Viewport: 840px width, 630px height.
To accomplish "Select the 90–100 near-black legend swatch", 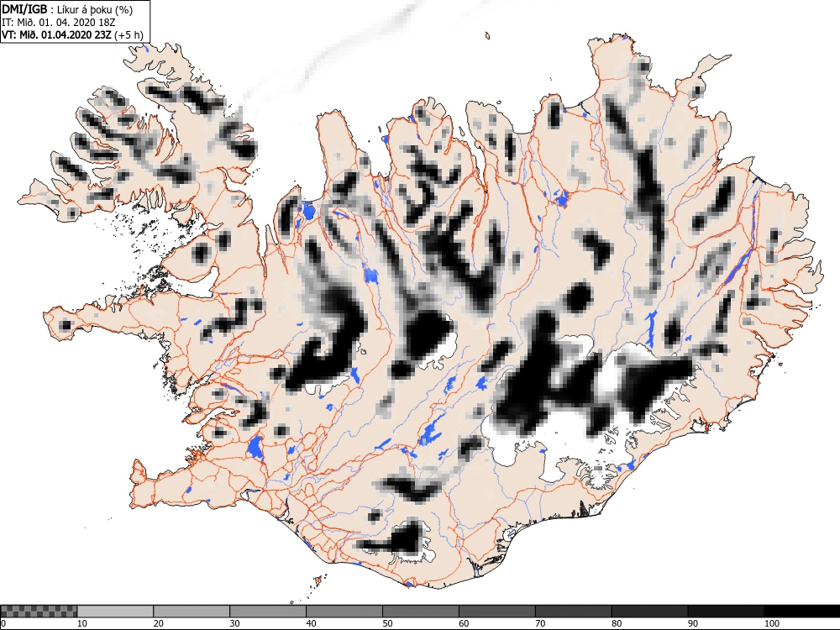I will coord(726,612).
